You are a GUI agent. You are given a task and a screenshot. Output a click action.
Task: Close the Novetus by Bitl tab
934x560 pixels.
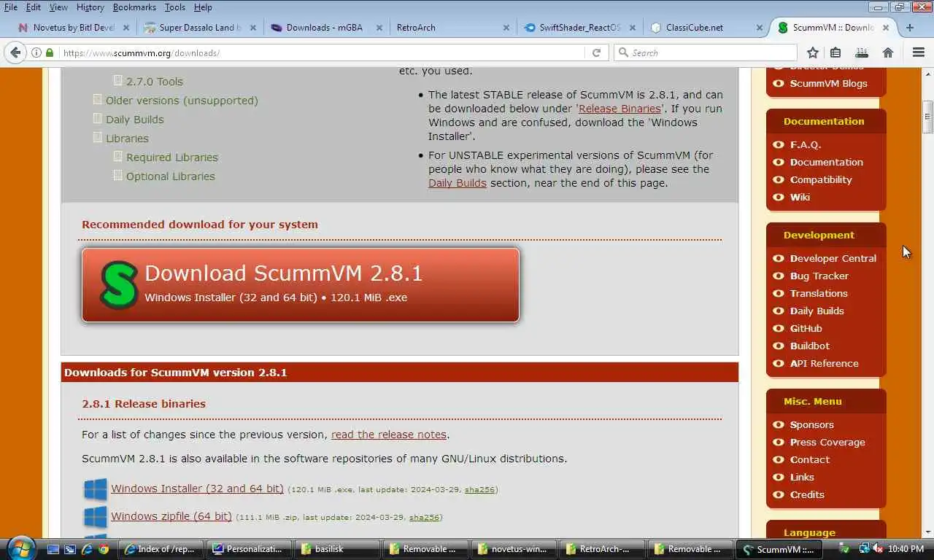[x=126, y=28]
